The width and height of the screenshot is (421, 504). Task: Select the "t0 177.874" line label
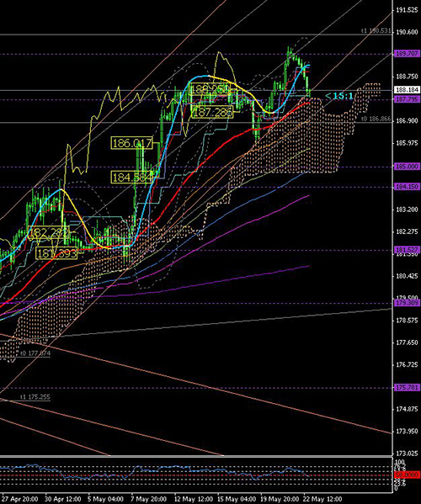(x=35, y=353)
